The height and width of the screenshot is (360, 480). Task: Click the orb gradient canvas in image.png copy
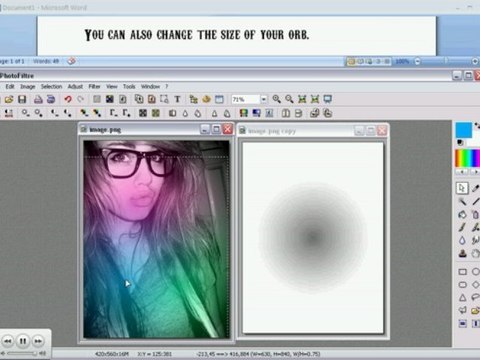(313, 237)
